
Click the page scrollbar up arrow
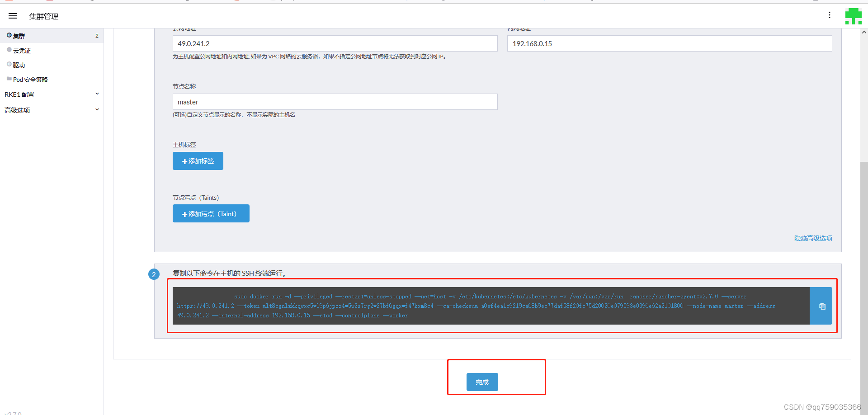pos(864,32)
